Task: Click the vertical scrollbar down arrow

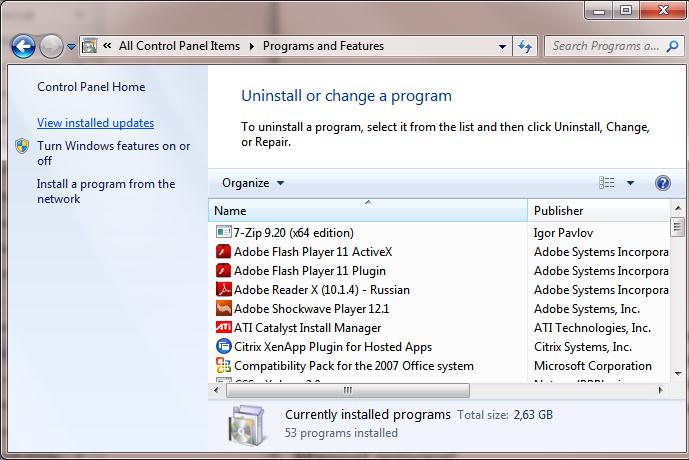Action: tap(678, 373)
